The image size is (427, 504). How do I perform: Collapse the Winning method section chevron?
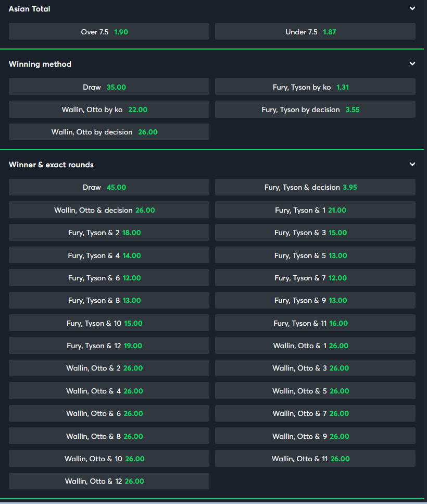click(412, 64)
